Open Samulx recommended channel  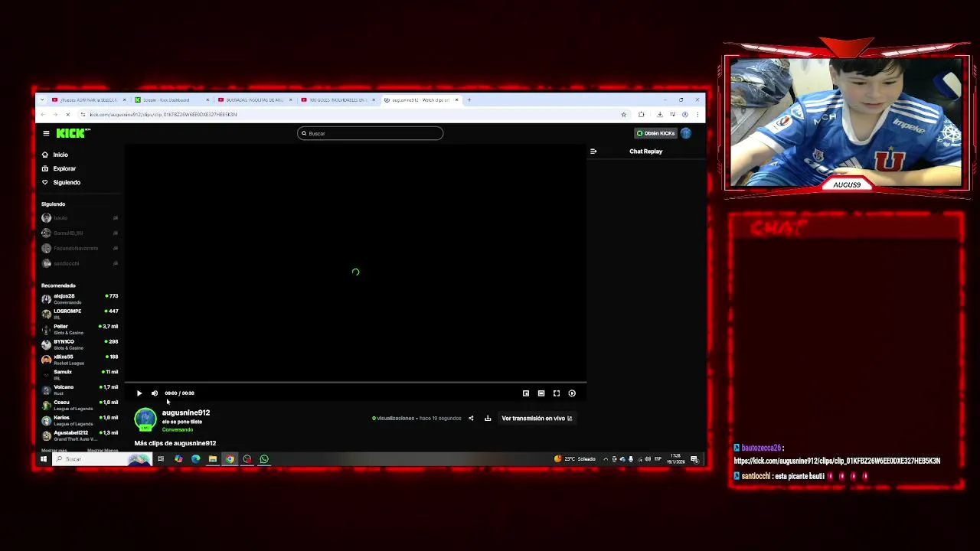click(80, 374)
